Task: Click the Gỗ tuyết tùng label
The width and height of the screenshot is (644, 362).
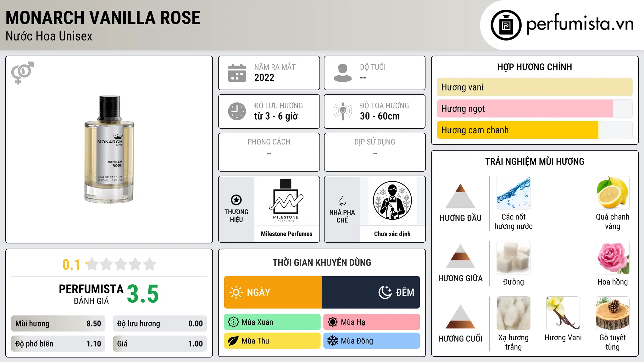Action: (x=613, y=342)
